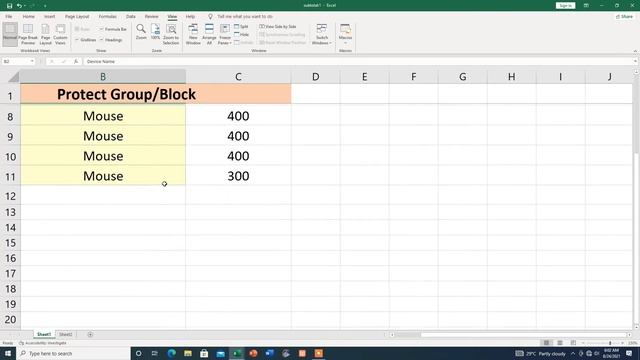Viewport: 640px width, 360px height.
Task: Click View Side by Side
Action: pyautogui.click(x=278, y=27)
